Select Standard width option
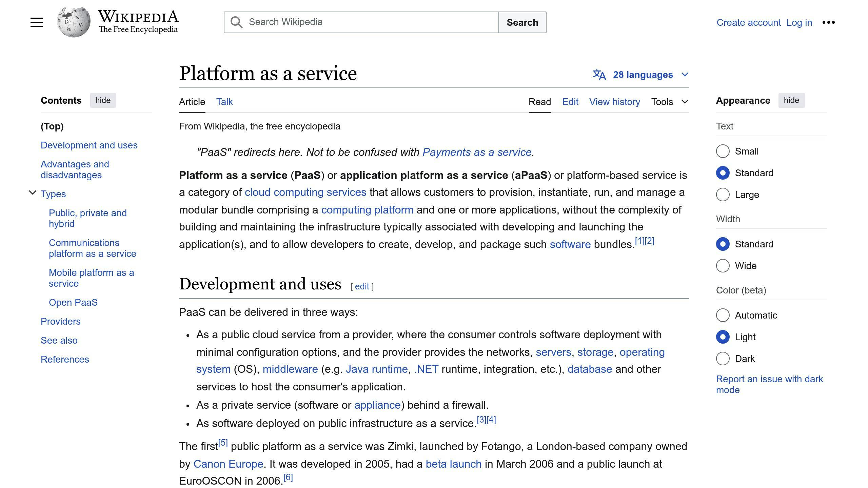 tap(723, 244)
